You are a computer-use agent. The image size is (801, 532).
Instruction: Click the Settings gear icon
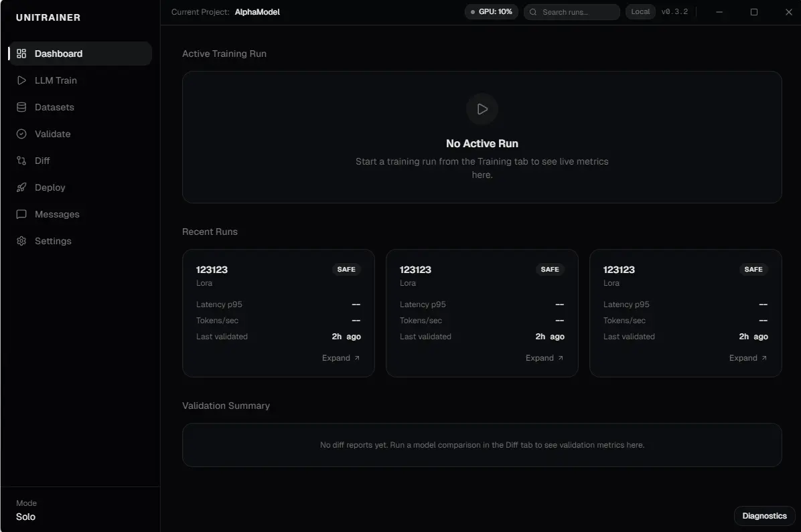tap(21, 241)
